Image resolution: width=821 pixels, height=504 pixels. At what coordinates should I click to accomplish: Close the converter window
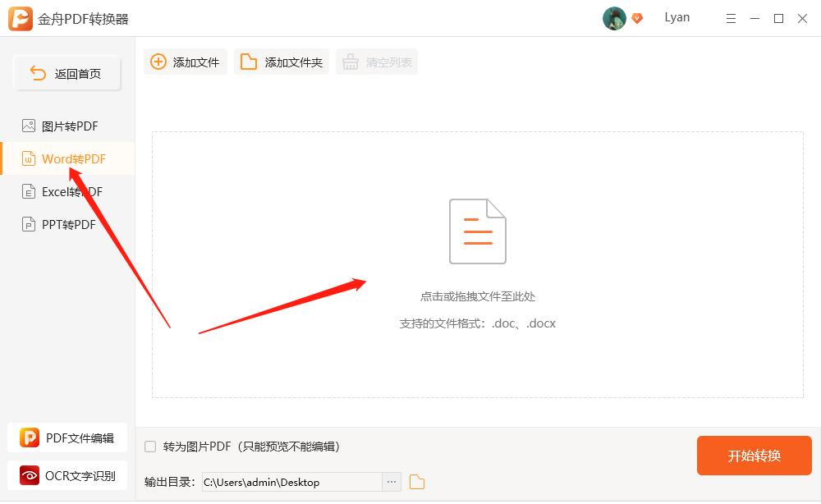pyautogui.click(x=802, y=19)
